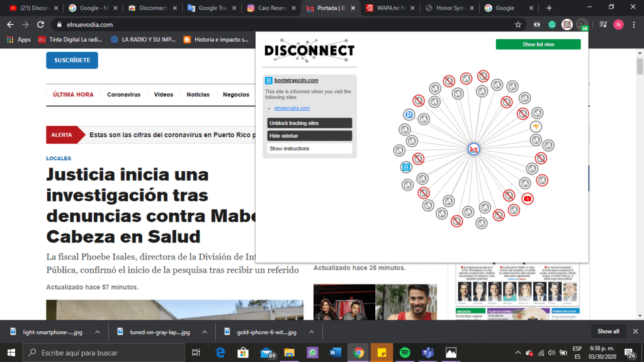Click the central elnuevodia site node
This screenshot has height=362, width=644.
coord(474,149)
